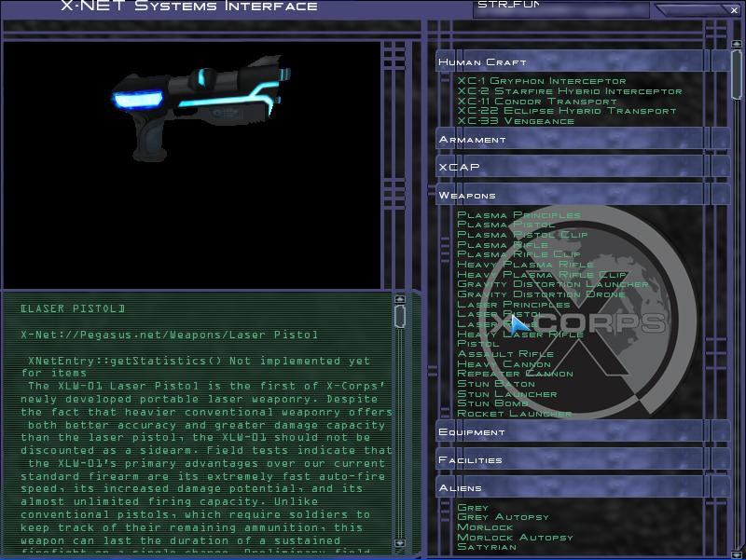Screen dimensions: 746x560
Task: Select the Stun Bomb entry
Action: click(x=492, y=403)
